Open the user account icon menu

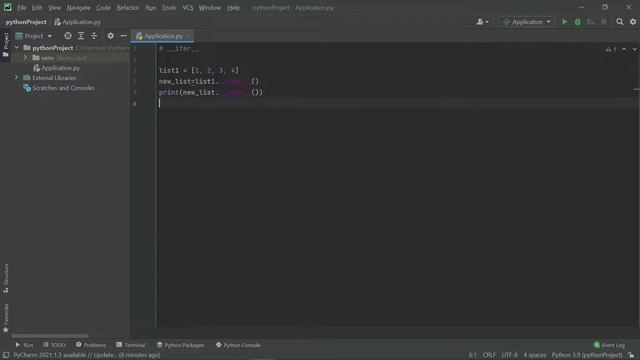482,22
